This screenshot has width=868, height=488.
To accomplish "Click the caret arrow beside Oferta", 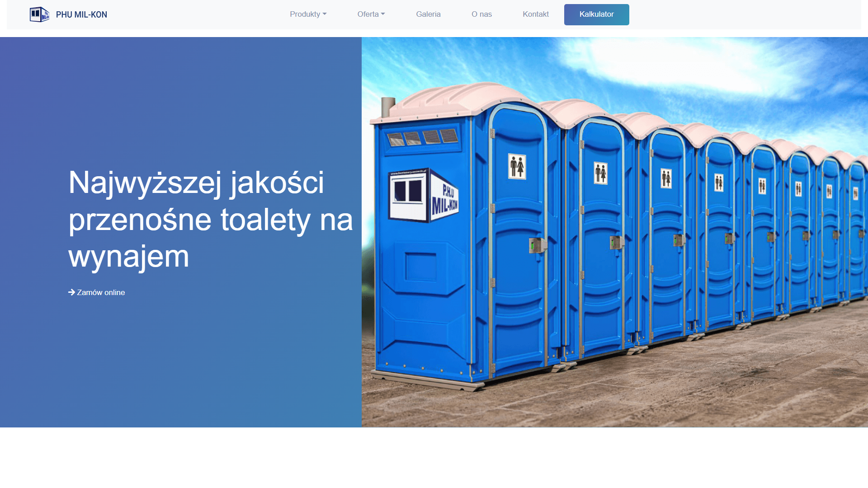I will (383, 14).
